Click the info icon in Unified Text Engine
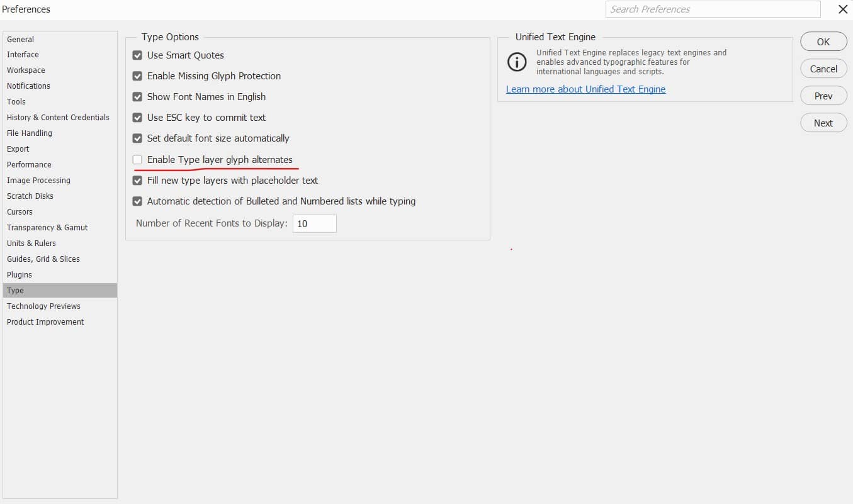This screenshot has height=504, width=853. pyautogui.click(x=517, y=62)
